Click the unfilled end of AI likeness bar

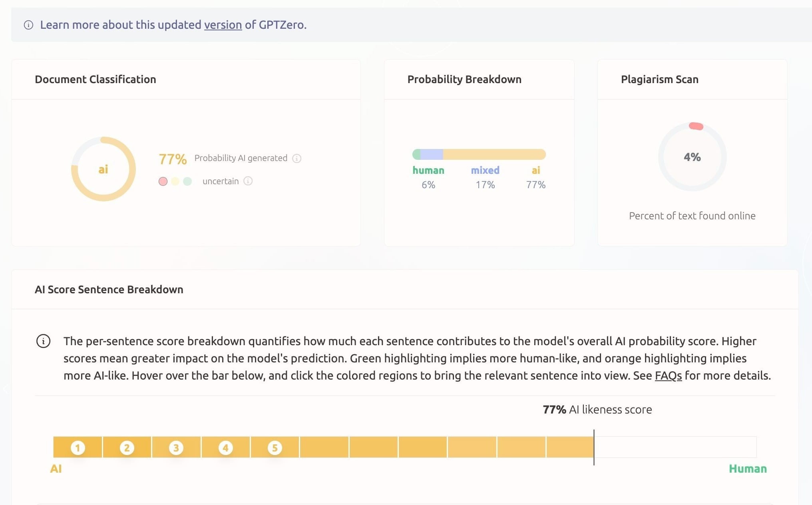click(x=675, y=447)
